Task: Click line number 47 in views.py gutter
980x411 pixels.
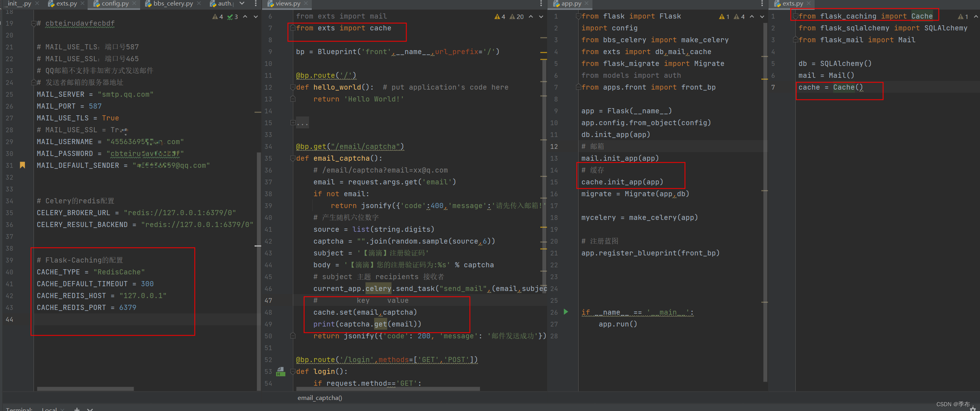Action: point(268,300)
